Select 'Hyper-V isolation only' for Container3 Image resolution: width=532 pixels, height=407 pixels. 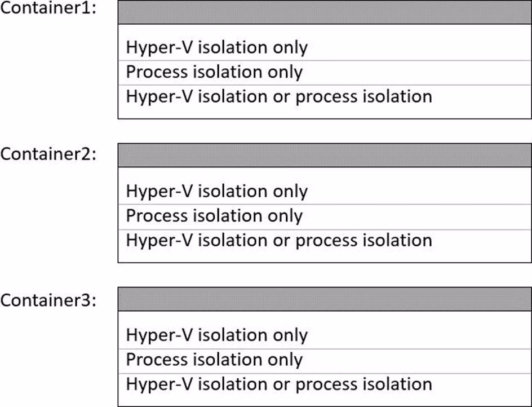217,335
